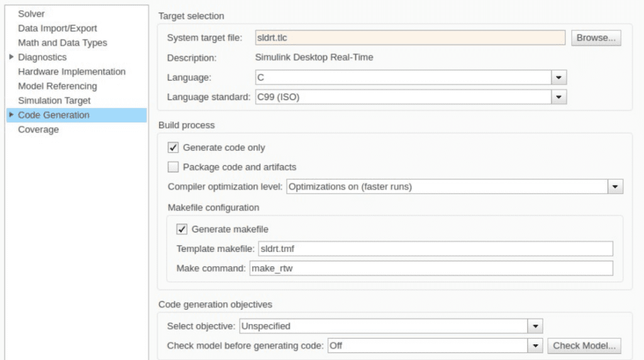The image size is (644, 360).
Task: Open the Coverage pane
Action: [x=38, y=129]
